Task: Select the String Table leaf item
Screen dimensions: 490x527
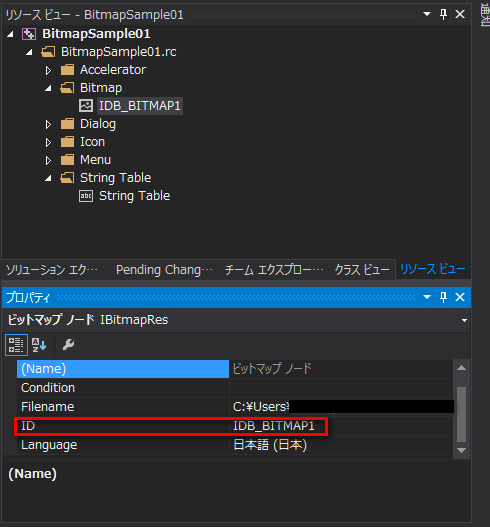Action: (x=134, y=196)
